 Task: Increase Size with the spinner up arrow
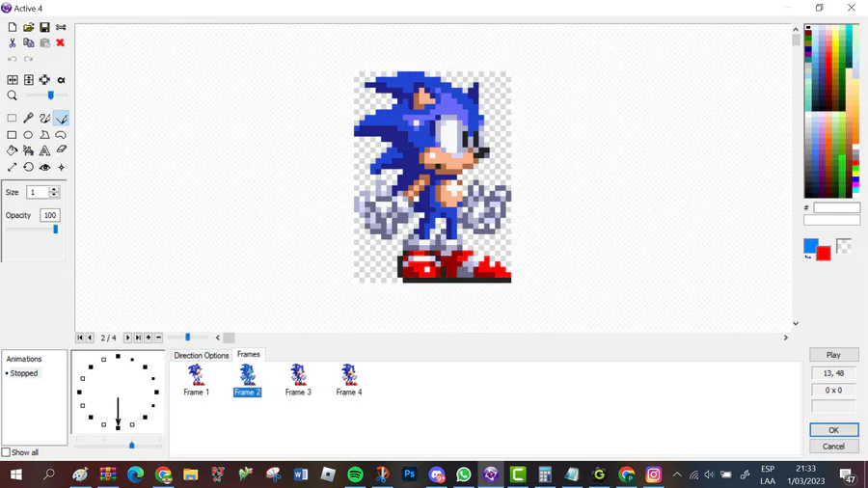coord(54,189)
